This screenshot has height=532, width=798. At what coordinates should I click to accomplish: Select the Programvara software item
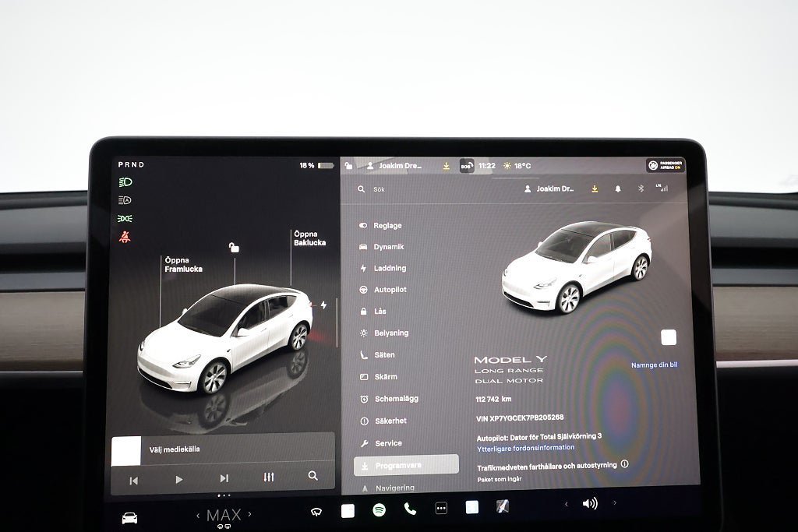pos(406,465)
